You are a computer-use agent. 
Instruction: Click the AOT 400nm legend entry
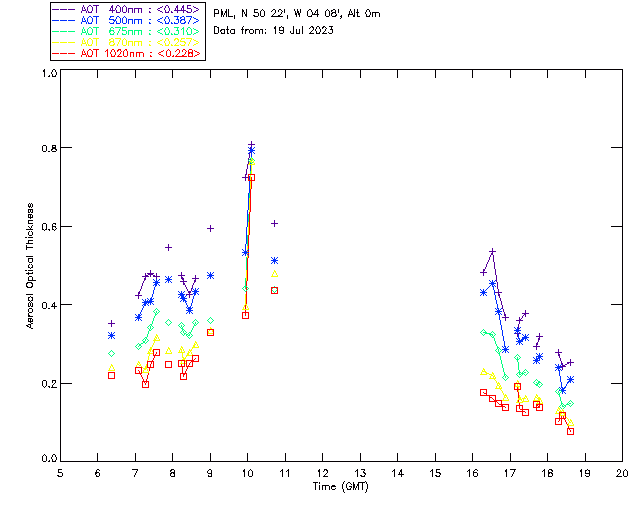click(x=127, y=9)
